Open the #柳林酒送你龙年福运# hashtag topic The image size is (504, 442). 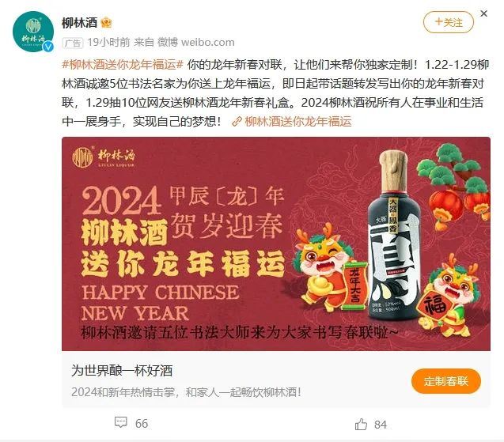(x=123, y=65)
